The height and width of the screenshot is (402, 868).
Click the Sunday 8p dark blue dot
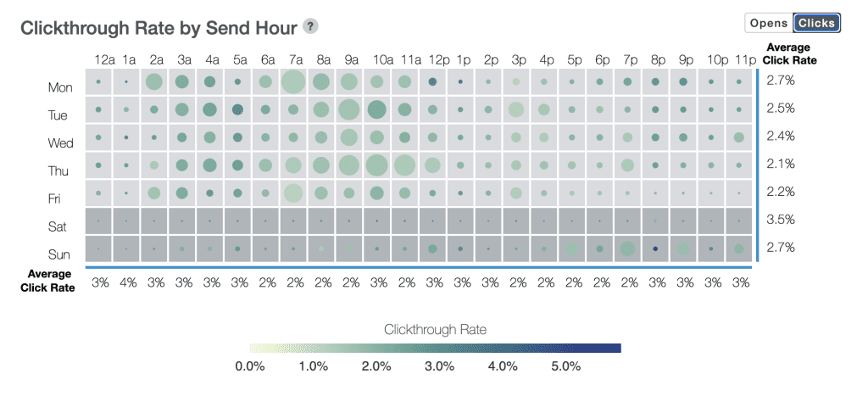coord(655,248)
